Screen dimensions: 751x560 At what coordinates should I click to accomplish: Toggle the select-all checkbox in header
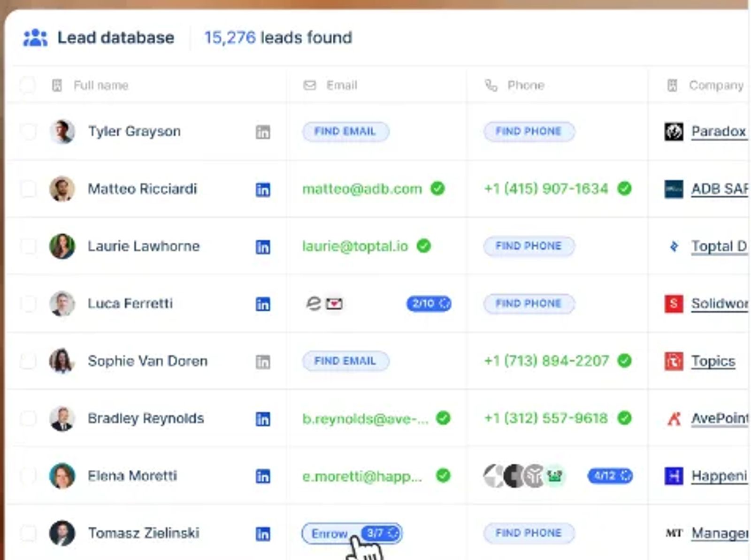click(x=28, y=85)
